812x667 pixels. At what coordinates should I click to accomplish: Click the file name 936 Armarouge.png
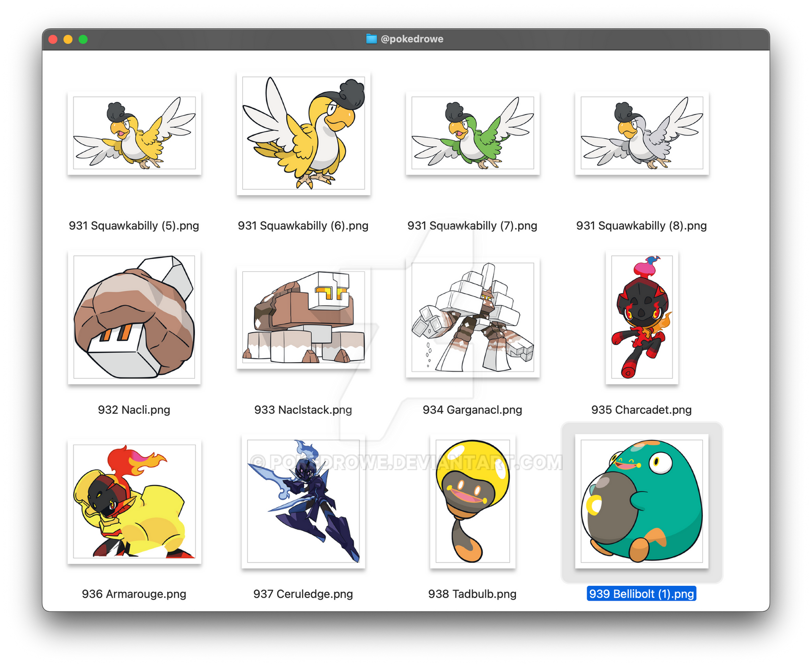(x=134, y=594)
